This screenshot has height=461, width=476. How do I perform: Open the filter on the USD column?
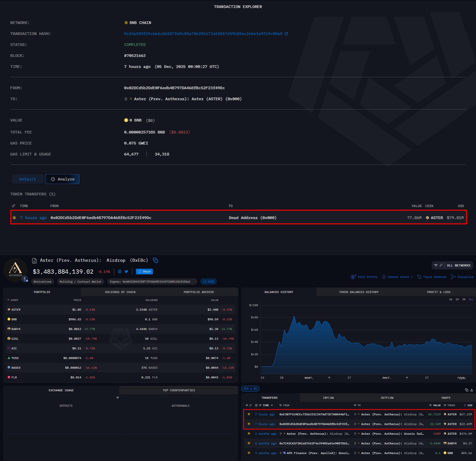(x=465, y=405)
